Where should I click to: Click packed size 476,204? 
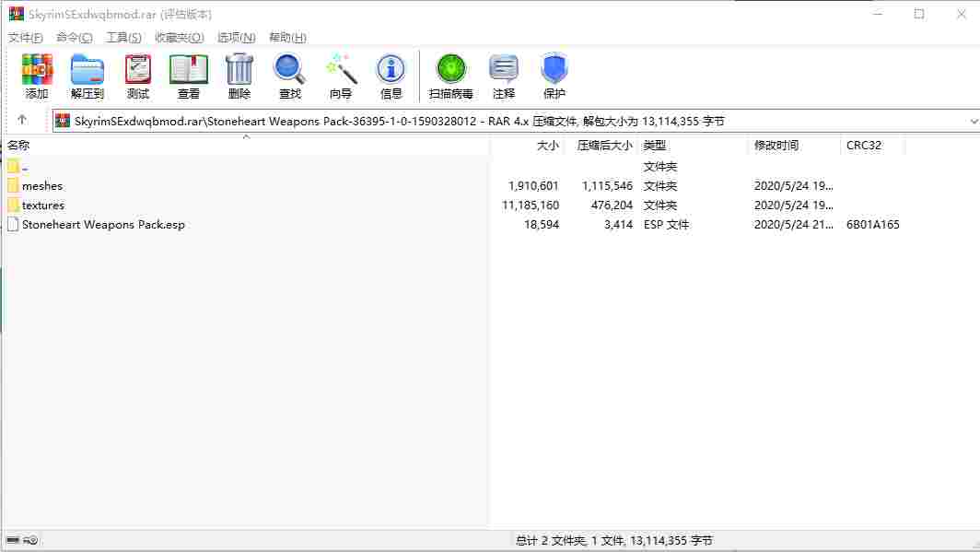(x=612, y=206)
